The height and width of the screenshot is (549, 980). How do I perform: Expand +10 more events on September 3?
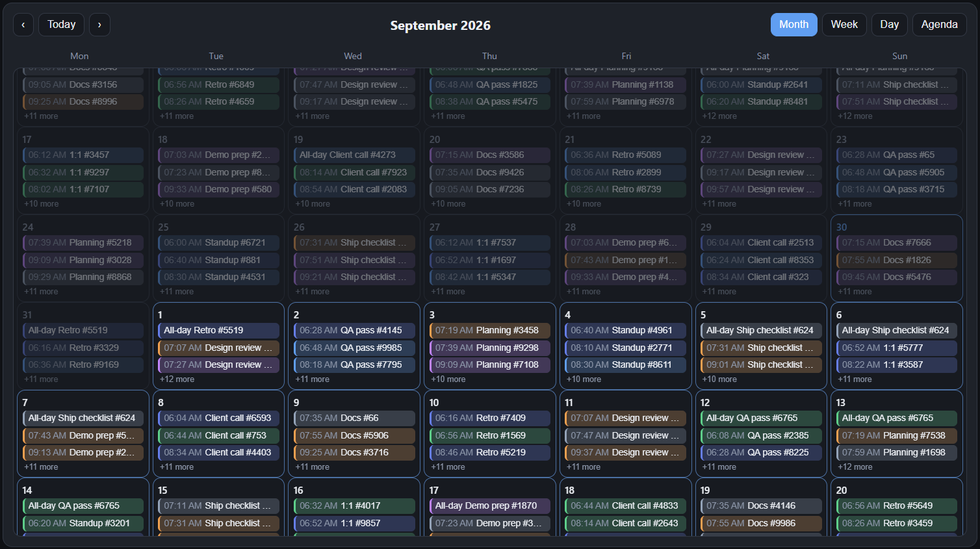(x=448, y=379)
